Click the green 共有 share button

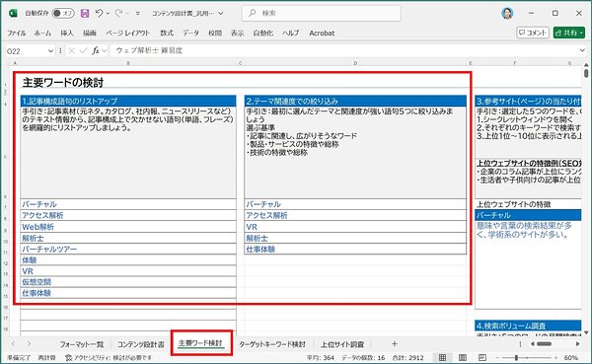(569, 33)
